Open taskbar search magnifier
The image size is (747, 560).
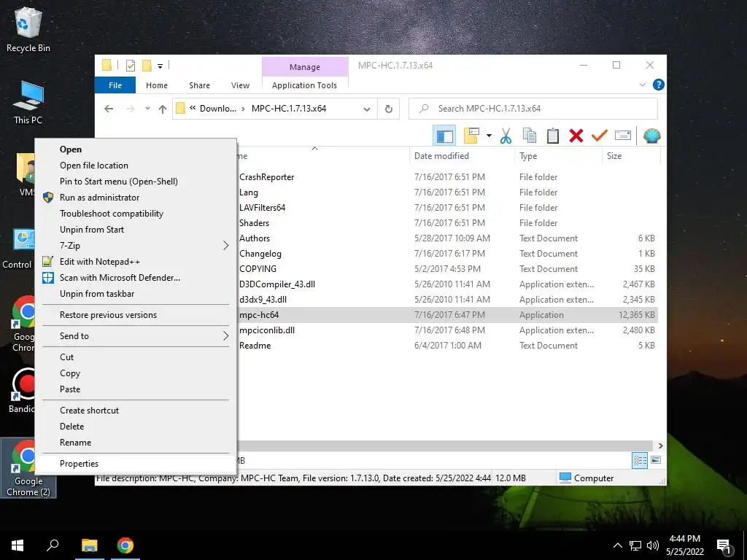[x=53, y=545]
